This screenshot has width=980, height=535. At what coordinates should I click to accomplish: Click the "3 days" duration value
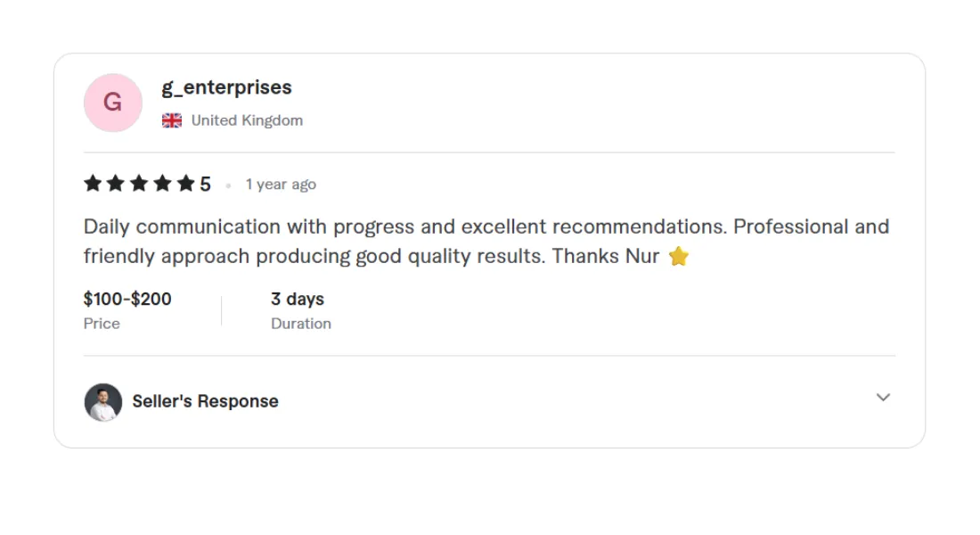[298, 299]
